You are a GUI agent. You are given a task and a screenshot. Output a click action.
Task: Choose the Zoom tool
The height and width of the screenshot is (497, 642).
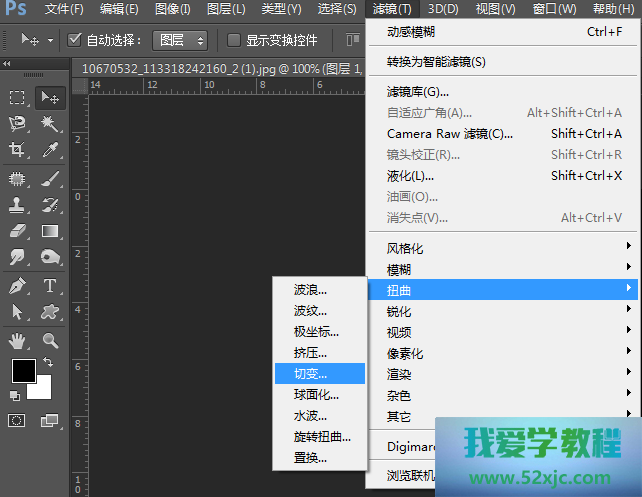pyautogui.click(x=50, y=340)
